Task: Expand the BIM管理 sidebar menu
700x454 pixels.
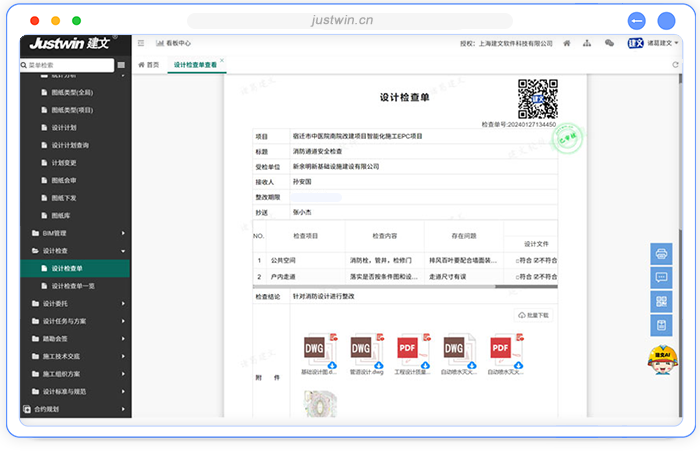Action: click(75, 233)
